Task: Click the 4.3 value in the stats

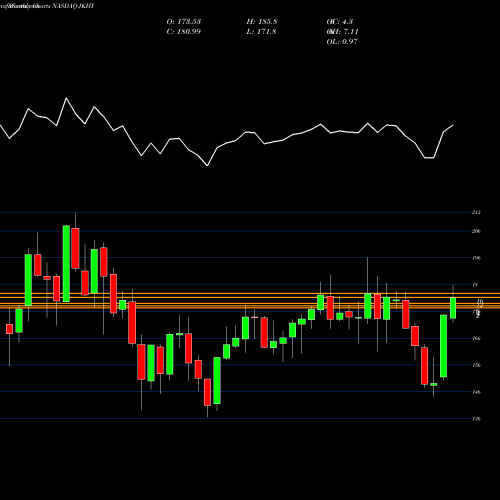Action: [x=347, y=22]
